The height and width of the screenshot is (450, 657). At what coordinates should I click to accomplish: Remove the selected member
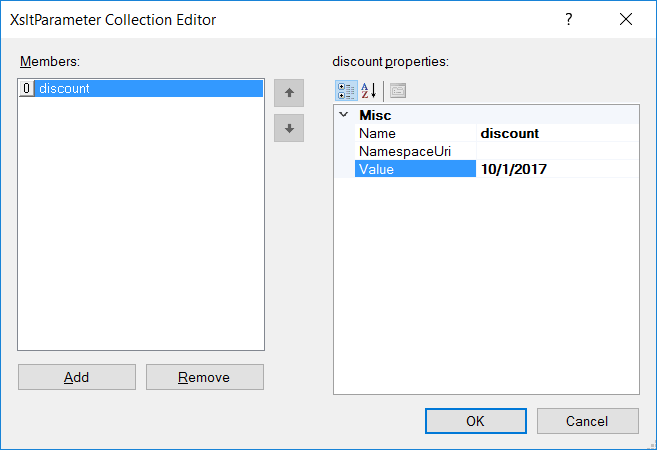(205, 377)
